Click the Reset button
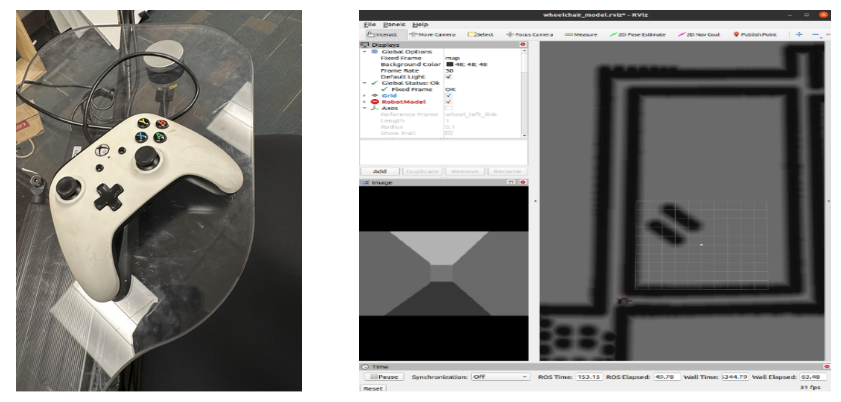 click(x=373, y=389)
